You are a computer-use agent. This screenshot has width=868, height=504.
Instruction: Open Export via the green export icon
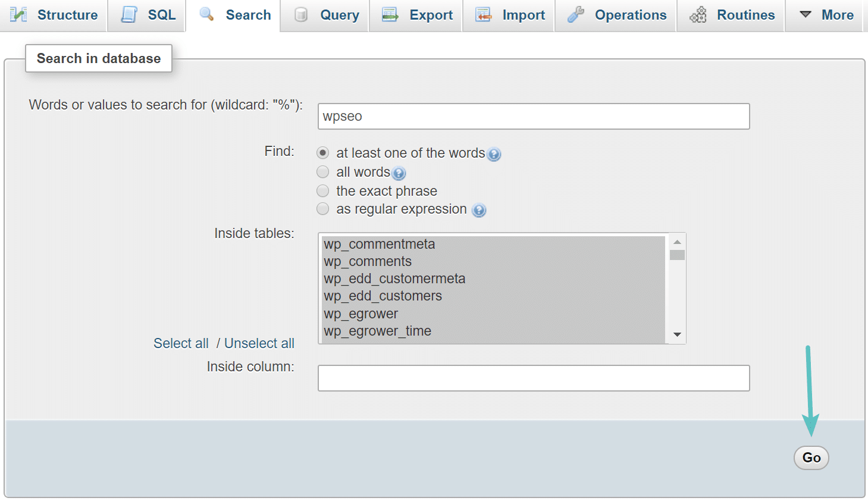coord(390,15)
